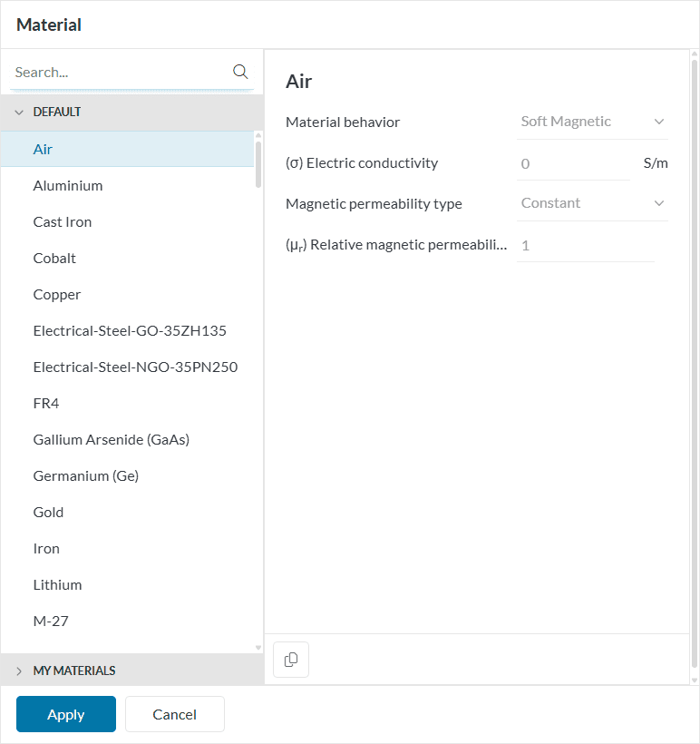The image size is (700, 744).
Task: Select the Gold material entry
Action: click(x=48, y=512)
